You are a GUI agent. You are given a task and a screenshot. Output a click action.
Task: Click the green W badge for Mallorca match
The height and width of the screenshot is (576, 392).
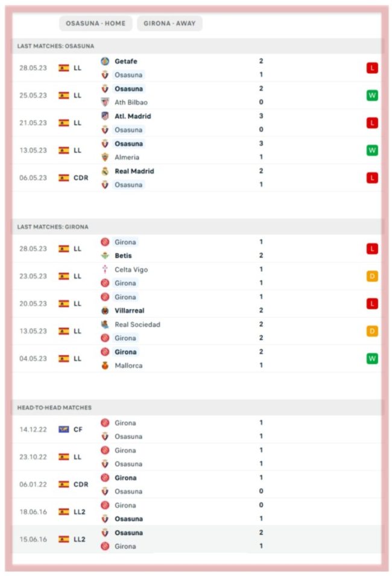click(372, 358)
